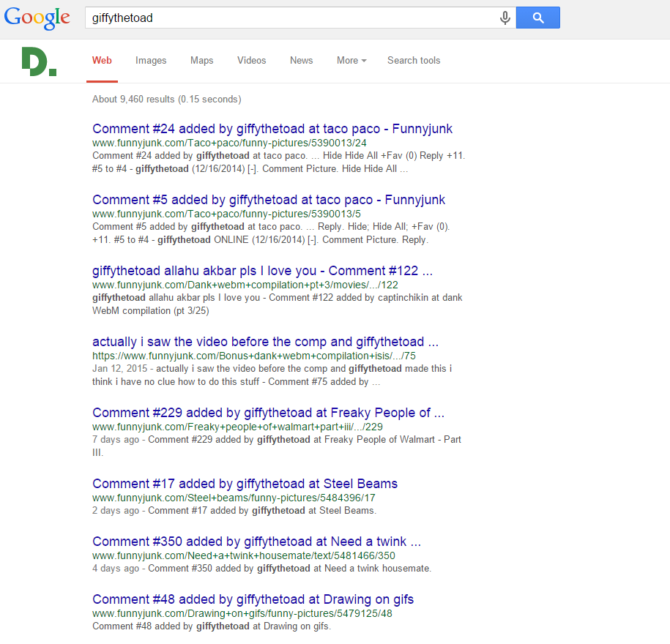The width and height of the screenshot is (670, 644).
Task: Open Comment #48 Drawing on gifs result
Action: (253, 599)
